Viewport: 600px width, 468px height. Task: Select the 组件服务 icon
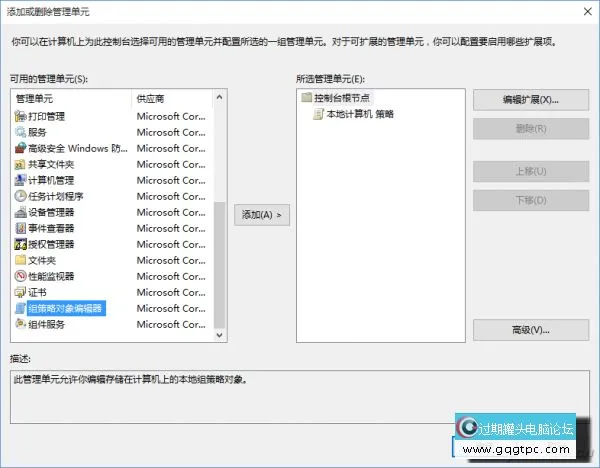point(20,325)
